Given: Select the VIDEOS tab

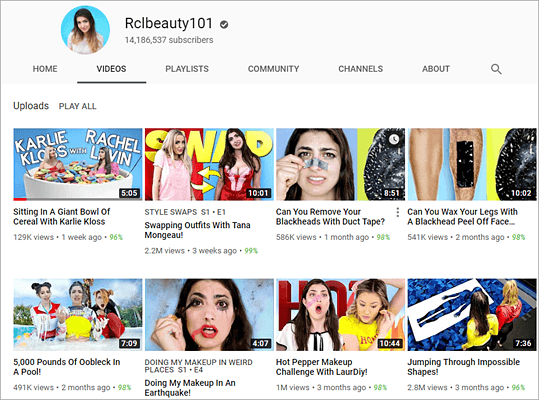Looking at the screenshot, I should coord(111,69).
